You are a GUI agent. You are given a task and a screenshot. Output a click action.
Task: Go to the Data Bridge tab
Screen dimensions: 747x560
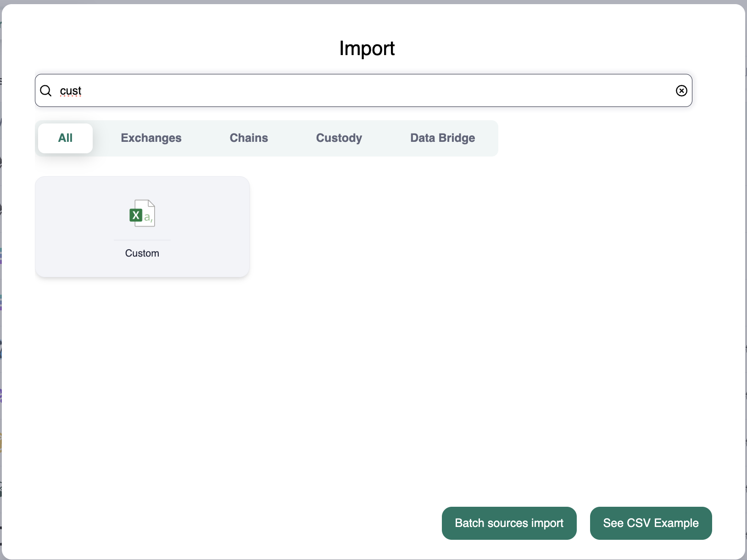[442, 138]
